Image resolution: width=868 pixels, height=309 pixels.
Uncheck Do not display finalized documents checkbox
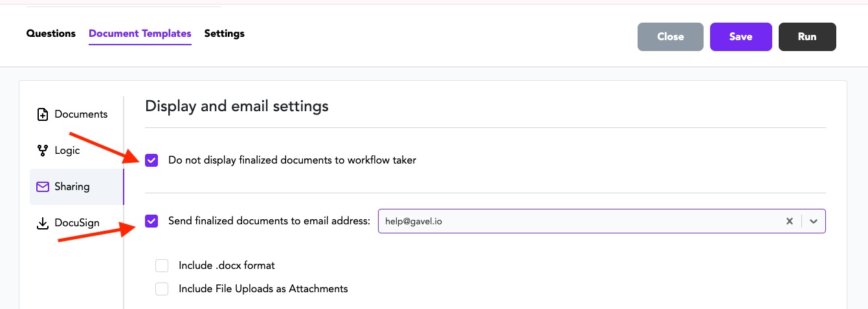pyautogui.click(x=151, y=160)
